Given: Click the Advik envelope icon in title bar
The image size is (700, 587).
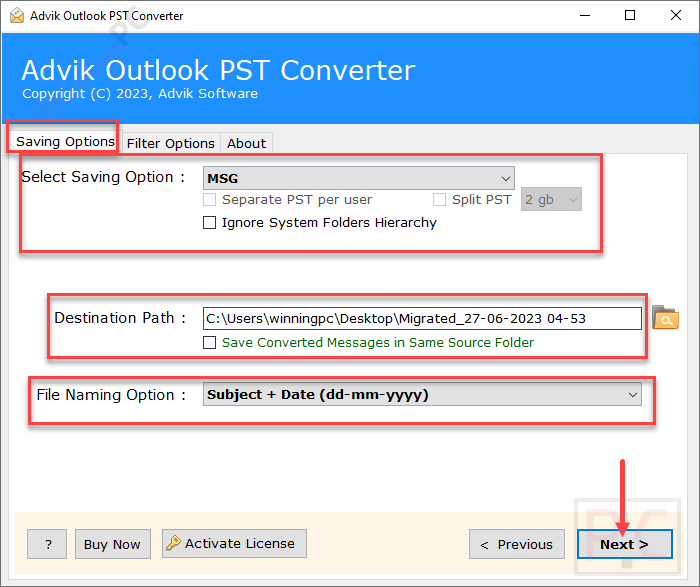Looking at the screenshot, I should [17, 15].
